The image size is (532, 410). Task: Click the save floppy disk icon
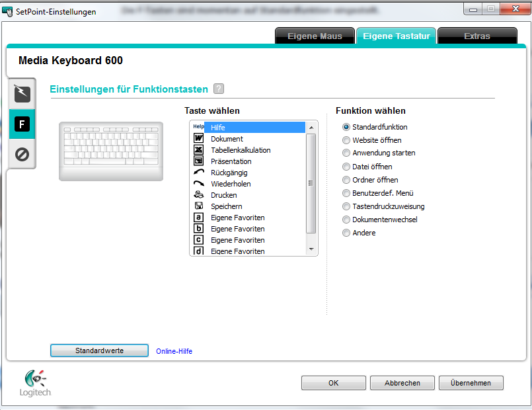coord(199,206)
